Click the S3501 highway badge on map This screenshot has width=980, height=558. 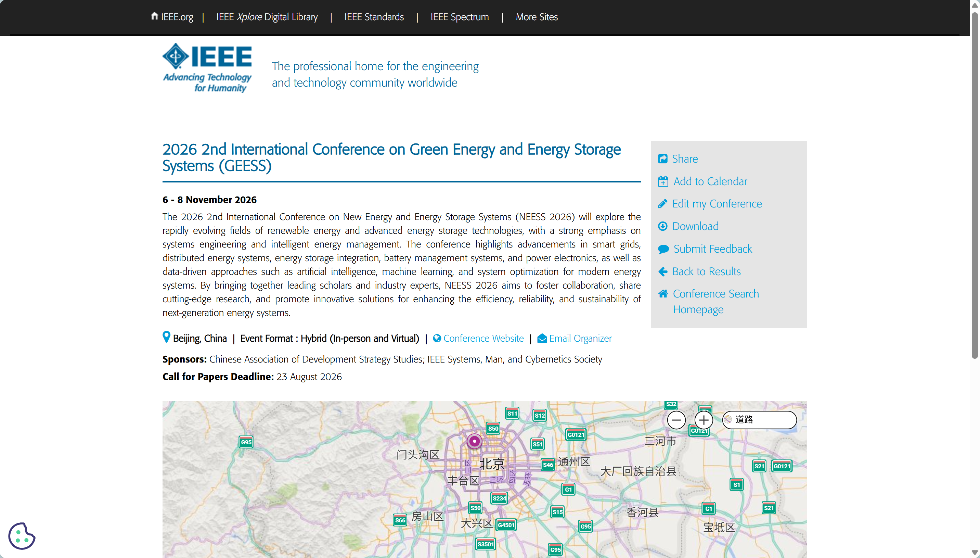pyautogui.click(x=485, y=544)
